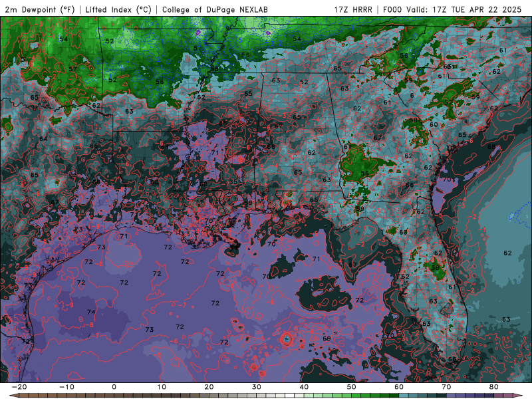Screen dimensions: 532x399
Task: Click the right arrow end of color bar
Action: (519, 396)
